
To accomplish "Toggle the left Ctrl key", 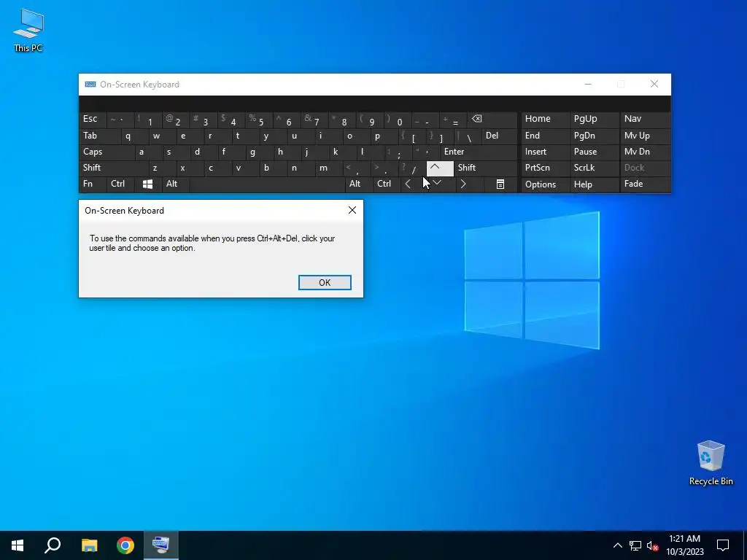I will pyautogui.click(x=120, y=184).
